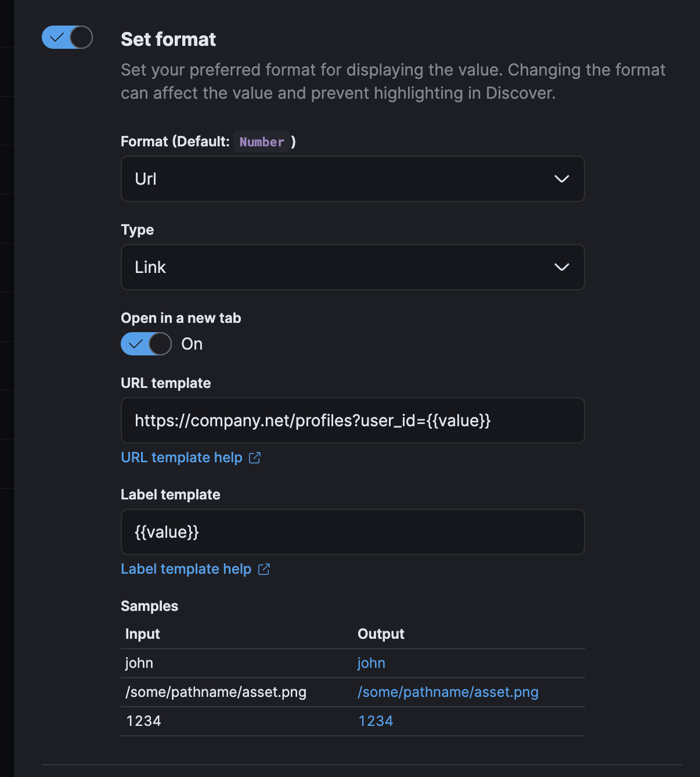Open Label template help
Image resolution: width=700 pixels, height=777 pixels.
[186, 569]
